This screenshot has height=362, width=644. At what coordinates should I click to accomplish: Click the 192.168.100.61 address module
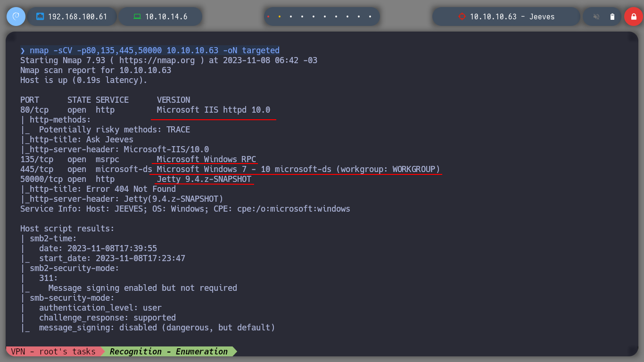pos(72,16)
